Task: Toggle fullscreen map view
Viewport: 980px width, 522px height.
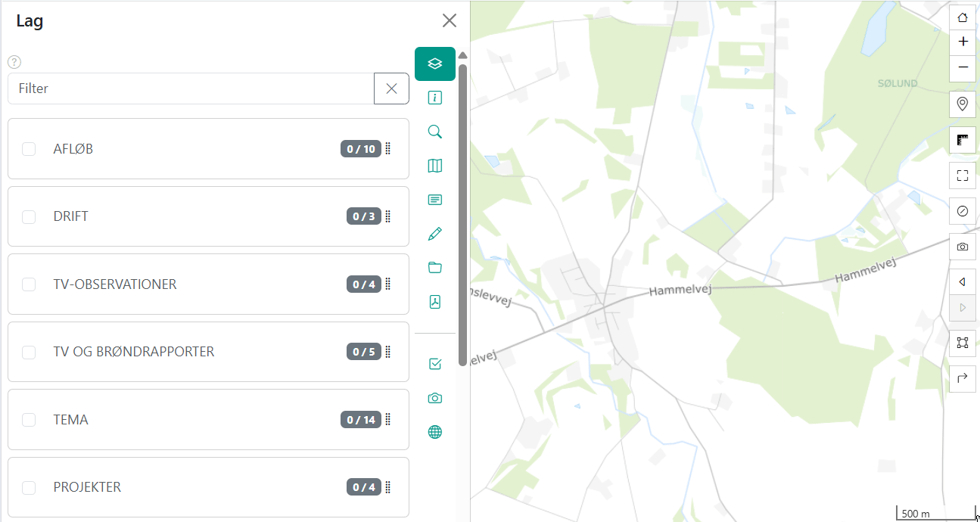Action: click(x=963, y=176)
